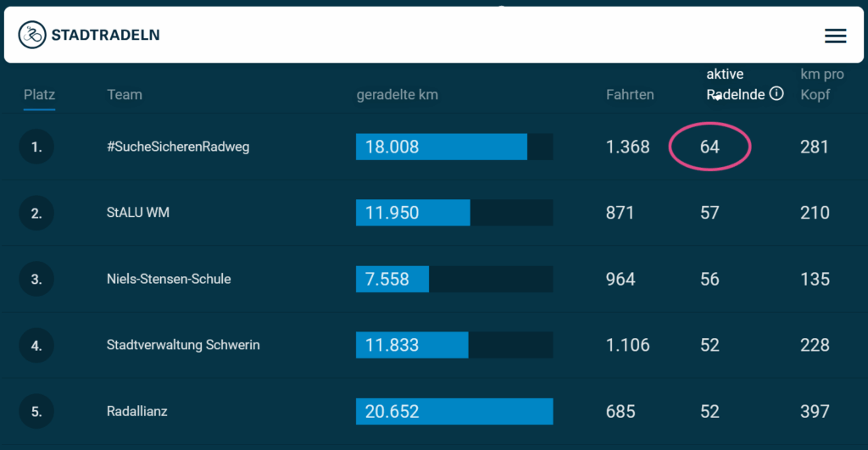Select rank badge 2.
The image size is (868, 450).
(x=36, y=213)
